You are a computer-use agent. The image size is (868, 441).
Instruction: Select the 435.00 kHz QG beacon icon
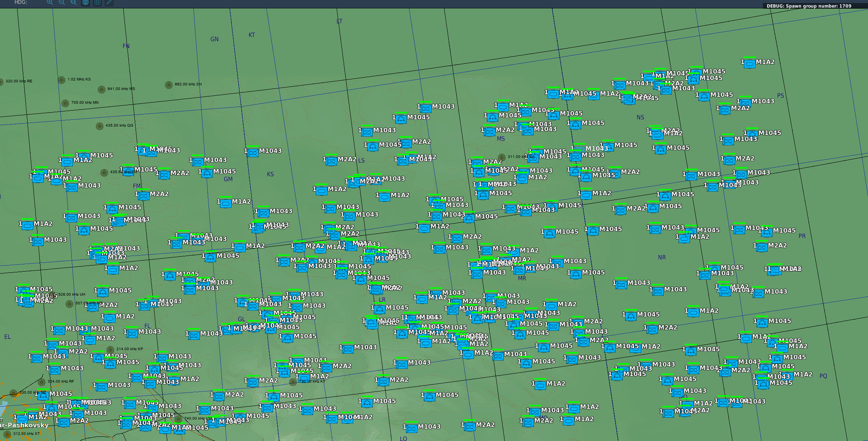pyautogui.click(x=100, y=126)
